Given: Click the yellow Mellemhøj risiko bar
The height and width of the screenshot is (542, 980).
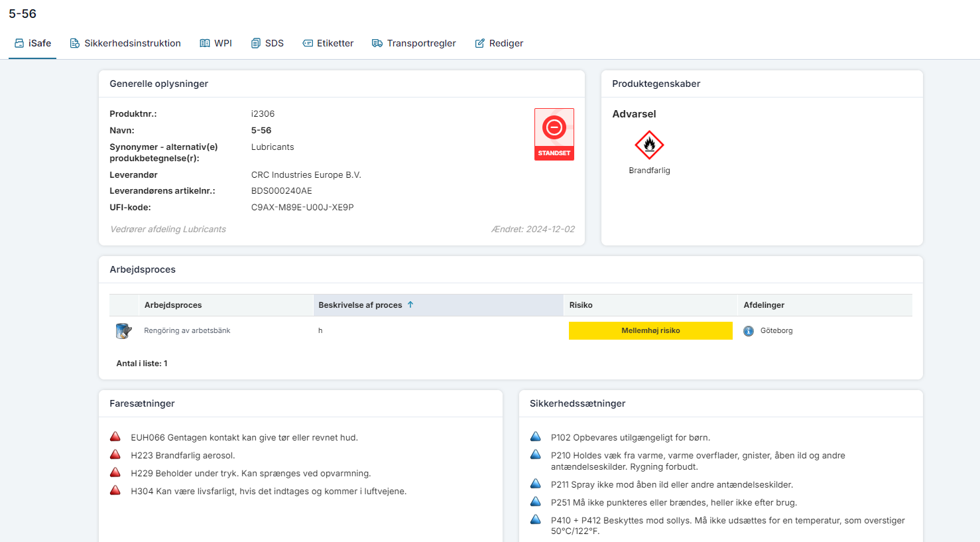Looking at the screenshot, I should (650, 330).
